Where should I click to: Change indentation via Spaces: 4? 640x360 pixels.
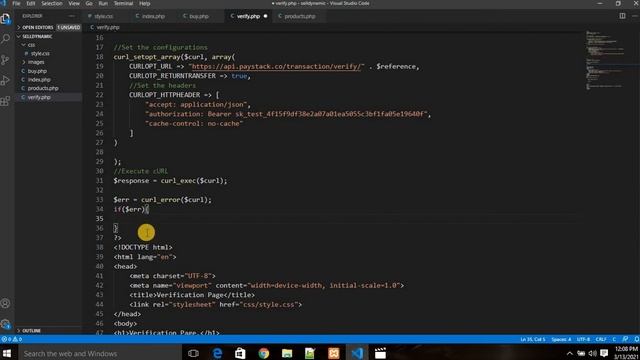pos(561,339)
